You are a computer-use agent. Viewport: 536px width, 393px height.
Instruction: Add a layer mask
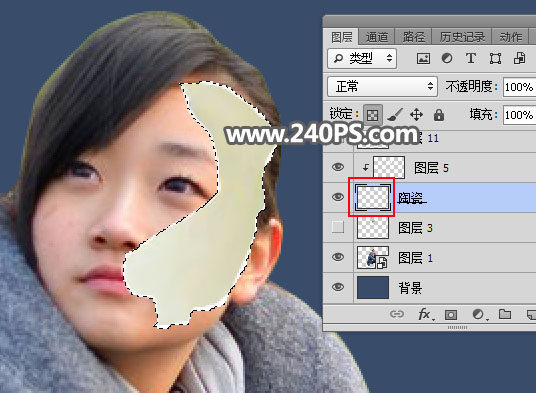451,314
